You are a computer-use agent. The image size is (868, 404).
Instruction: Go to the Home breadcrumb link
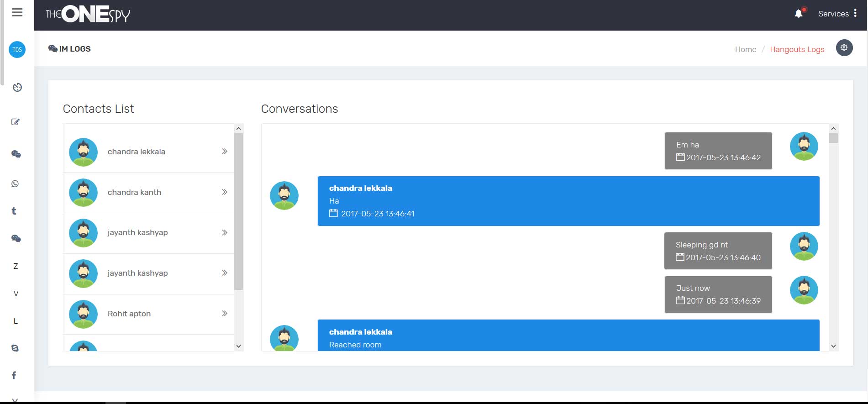[x=745, y=49]
